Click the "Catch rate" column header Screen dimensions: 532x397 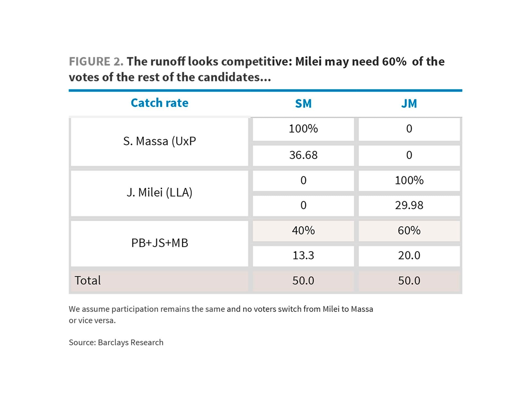(159, 103)
